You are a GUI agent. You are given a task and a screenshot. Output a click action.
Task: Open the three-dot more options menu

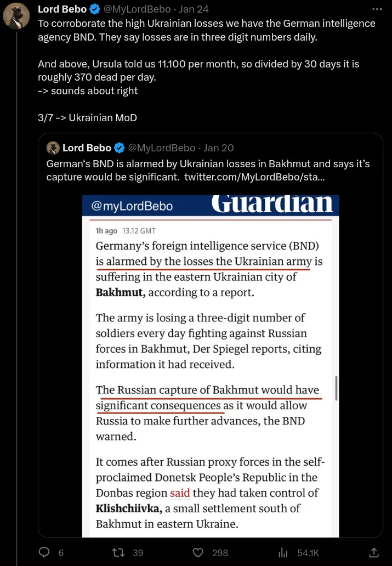tap(377, 9)
